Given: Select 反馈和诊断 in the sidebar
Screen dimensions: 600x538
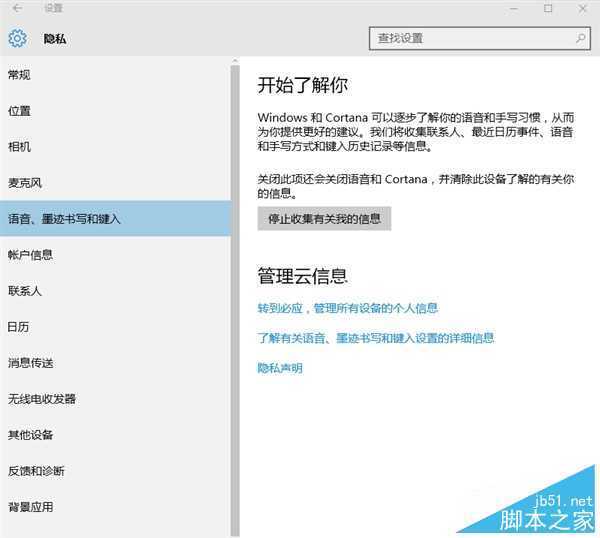Looking at the screenshot, I should coord(116,471).
